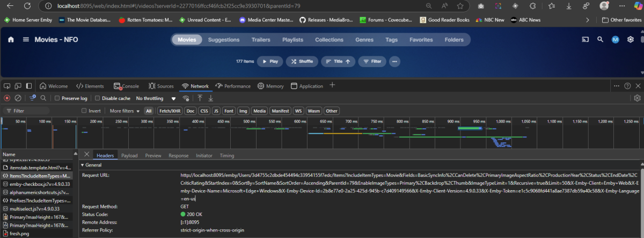Click the inspect element picker icon

point(7,86)
